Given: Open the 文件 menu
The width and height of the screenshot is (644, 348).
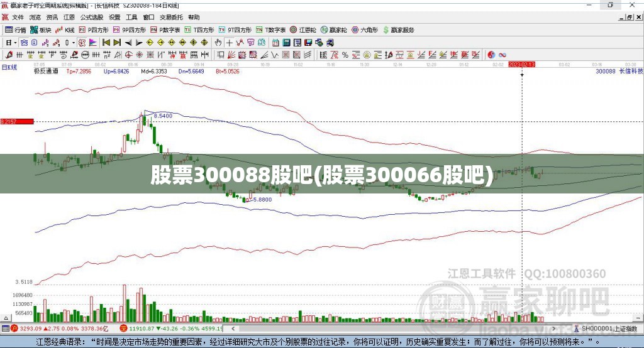Looking at the screenshot, I should pyautogui.click(x=18, y=17).
